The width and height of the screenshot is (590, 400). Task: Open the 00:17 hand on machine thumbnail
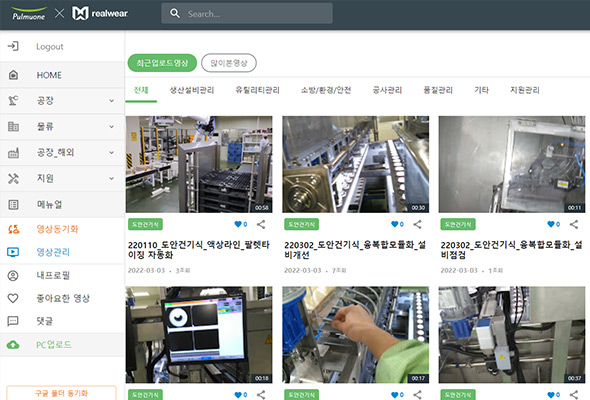(x=356, y=335)
